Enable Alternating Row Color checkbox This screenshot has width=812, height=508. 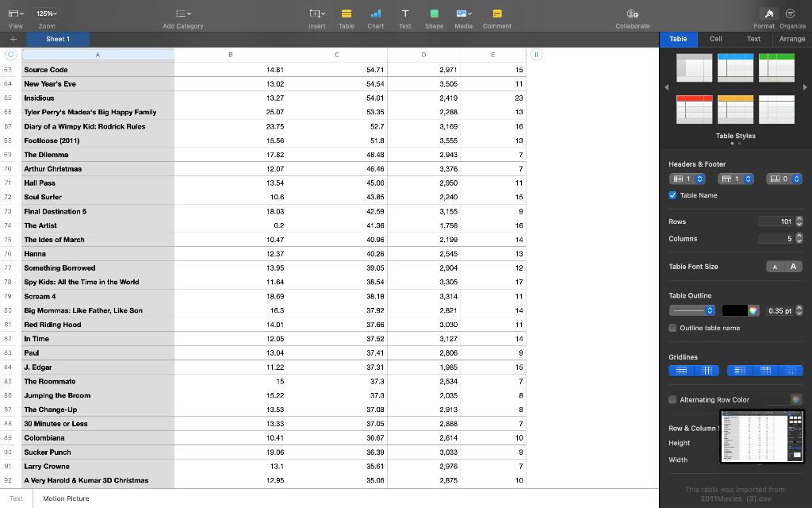[x=672, y=400]
